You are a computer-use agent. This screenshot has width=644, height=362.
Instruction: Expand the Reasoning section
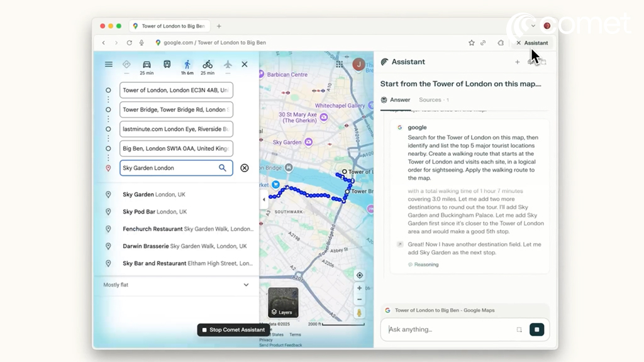point(423,265)
